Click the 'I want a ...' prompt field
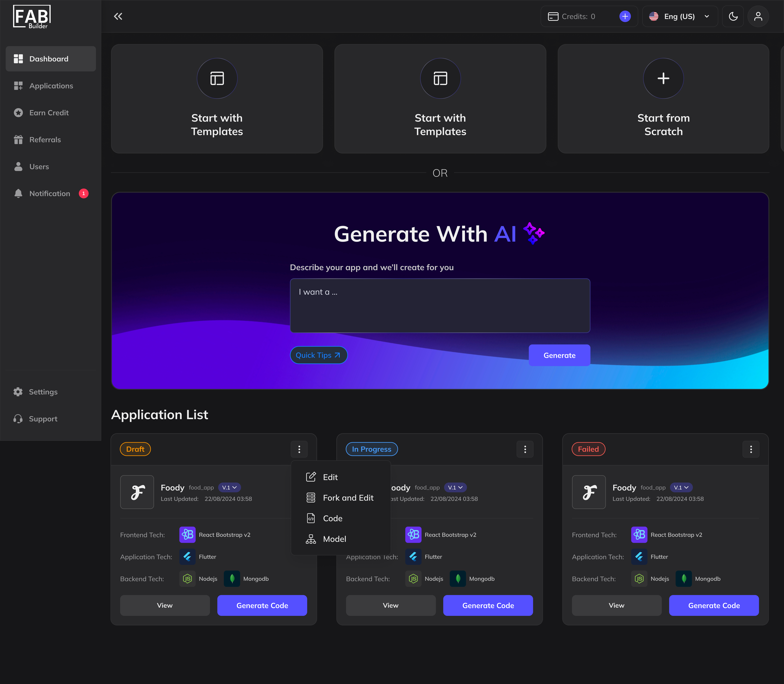The height and width of the screenshot is (684, 784). pos(440,305)
